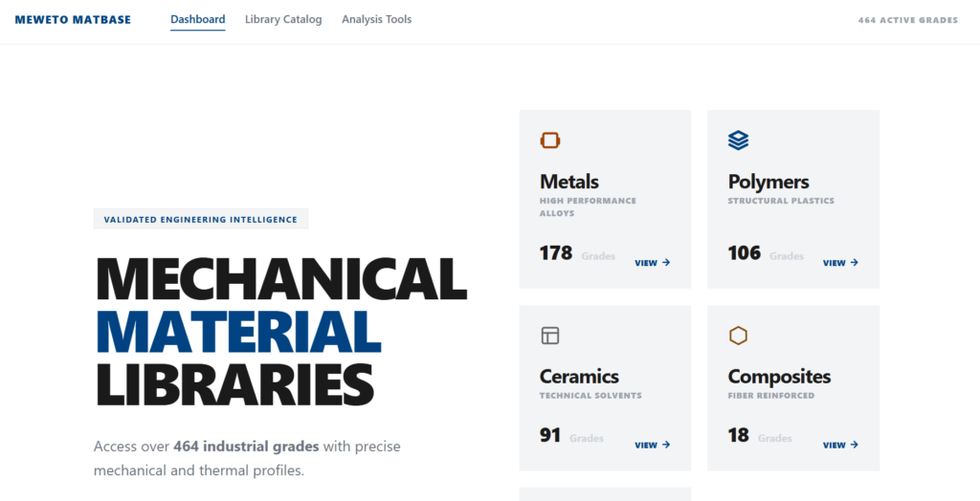Click the Metals category icon
980x501 pixels.
click(x=550, y=141)
